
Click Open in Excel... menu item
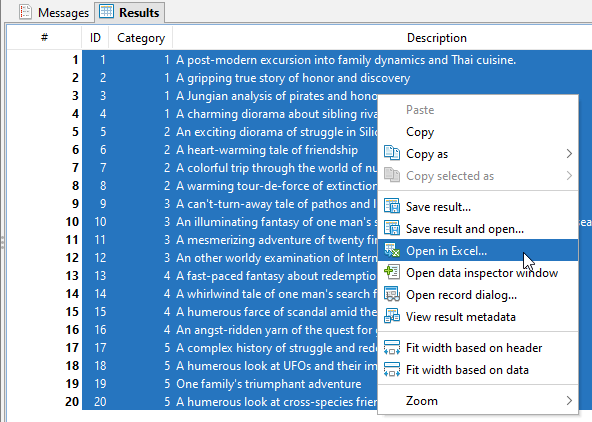[x=478, y=251]
